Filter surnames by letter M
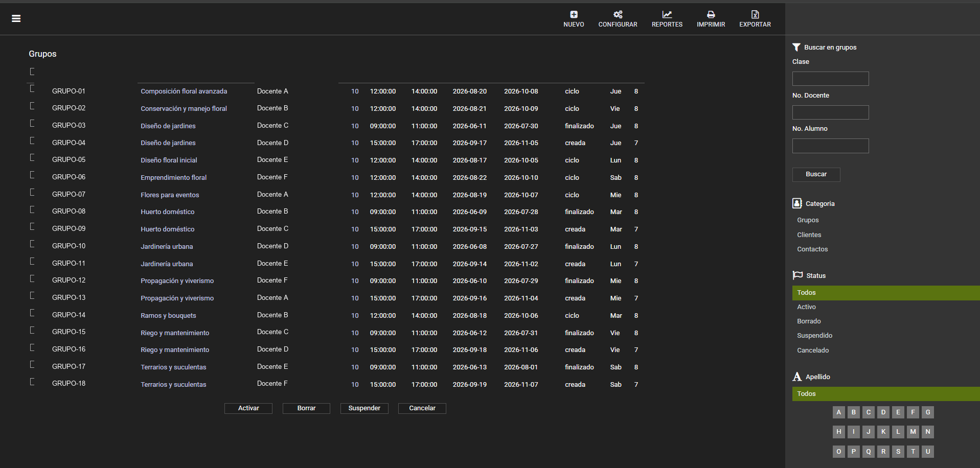The height and width of the screenshot is (468, 980). pos(913,432)
